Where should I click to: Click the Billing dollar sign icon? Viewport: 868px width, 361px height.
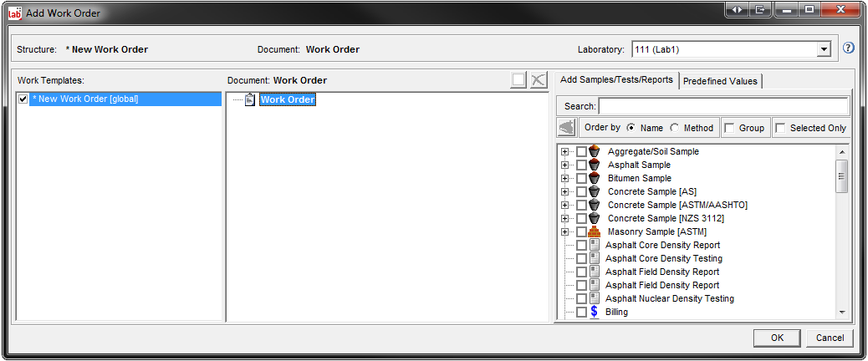(x=595, y=312)
